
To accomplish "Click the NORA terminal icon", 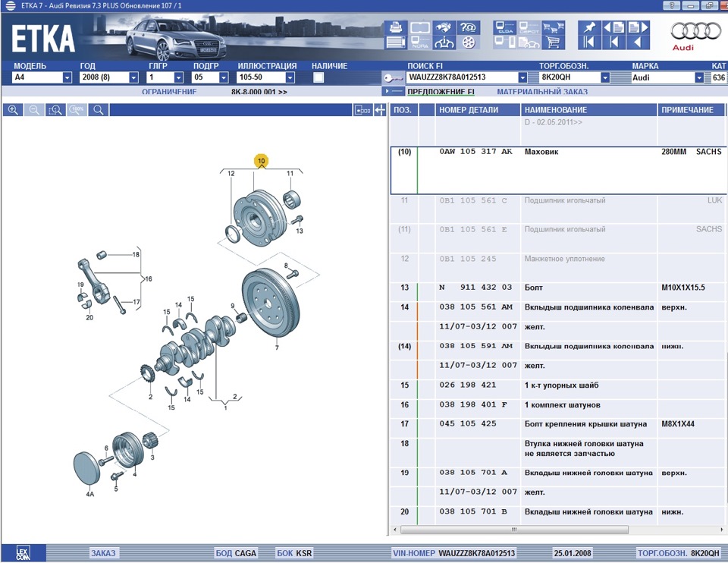I will pyautogui.click(x=420, y=42).
